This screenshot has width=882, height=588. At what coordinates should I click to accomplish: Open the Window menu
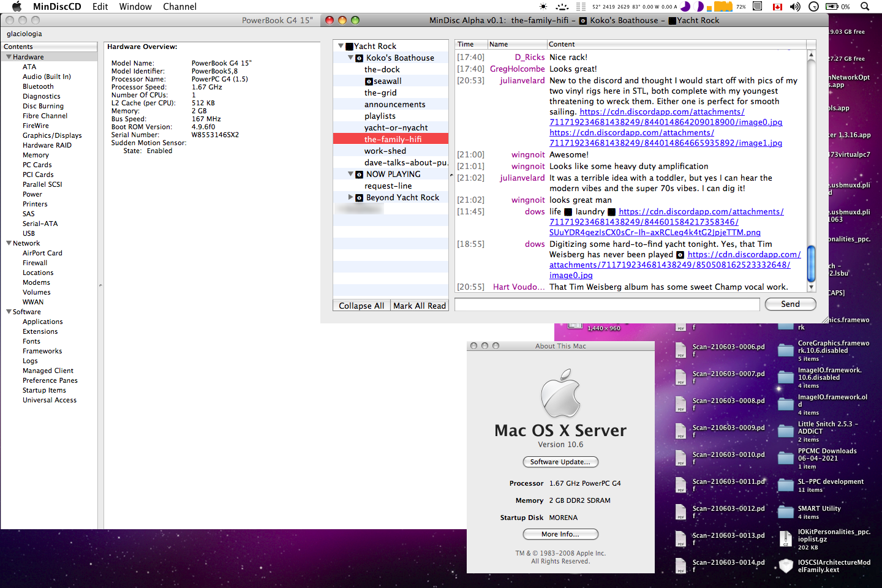click(x=135, y=6)
